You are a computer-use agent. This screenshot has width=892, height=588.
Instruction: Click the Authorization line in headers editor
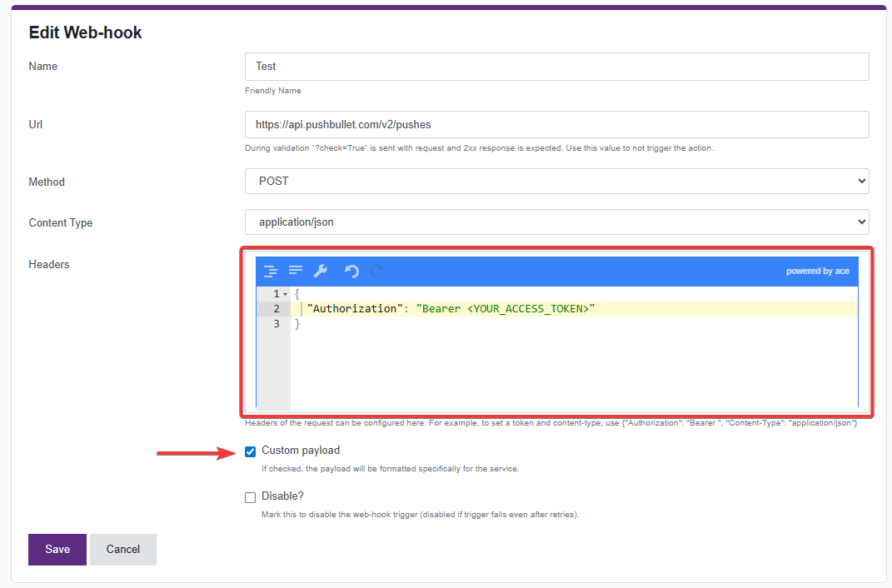point(450,309)
